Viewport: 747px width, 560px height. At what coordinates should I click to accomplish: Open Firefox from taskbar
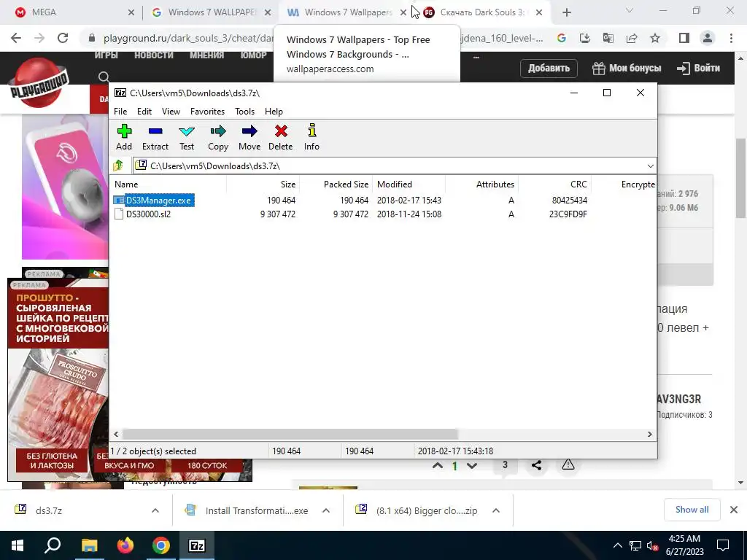point(125,545)
